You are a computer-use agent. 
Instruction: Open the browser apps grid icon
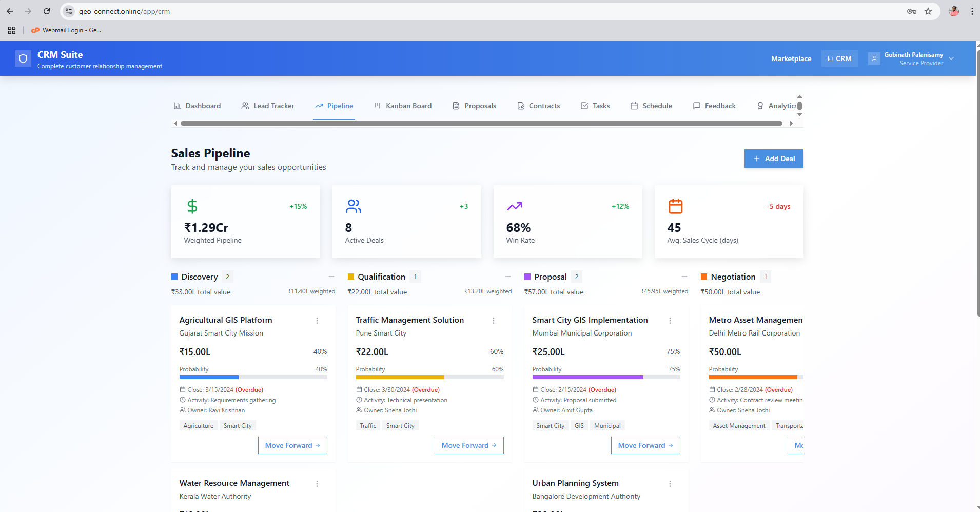click(12, 30)
